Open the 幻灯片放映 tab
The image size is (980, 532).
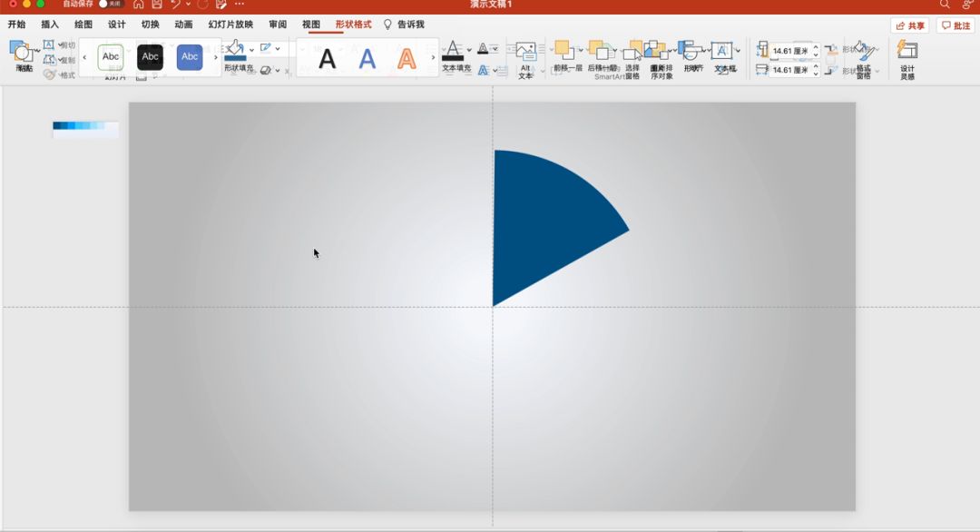230,25
